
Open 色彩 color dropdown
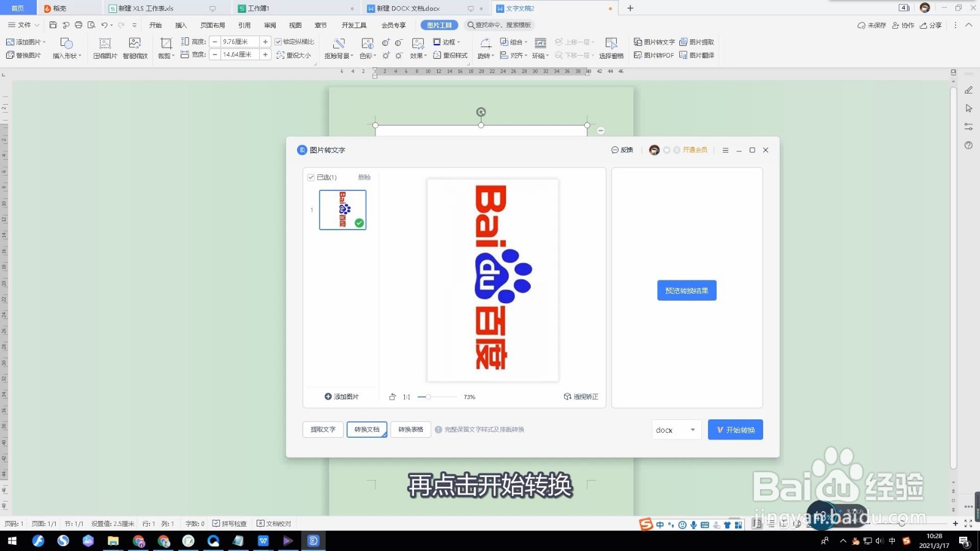[367, 56]
